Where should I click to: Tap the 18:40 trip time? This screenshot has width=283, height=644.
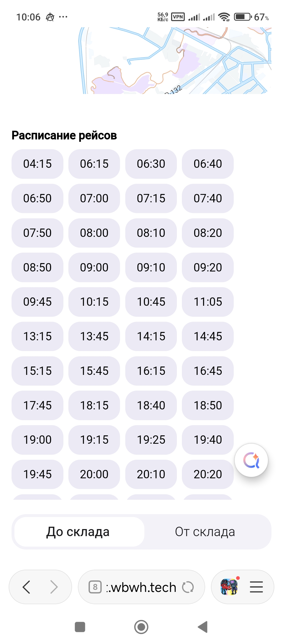[x=151, y=405]
